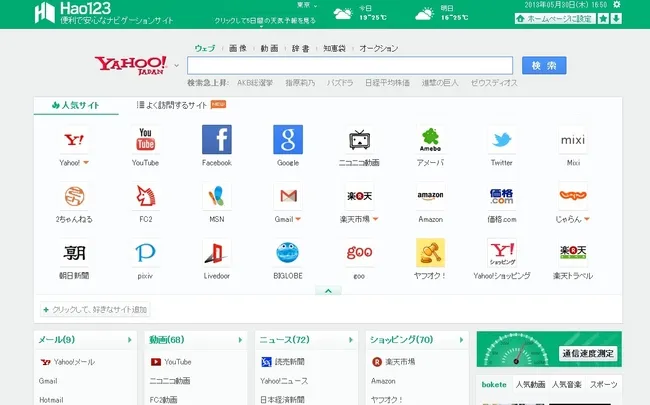Open the pixiv icon
Screen dimensions: 650x405
145,252
